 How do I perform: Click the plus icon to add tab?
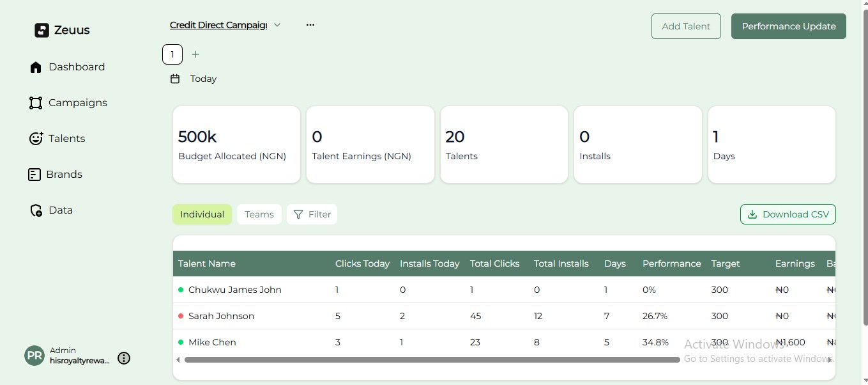[x=195, y=55]
